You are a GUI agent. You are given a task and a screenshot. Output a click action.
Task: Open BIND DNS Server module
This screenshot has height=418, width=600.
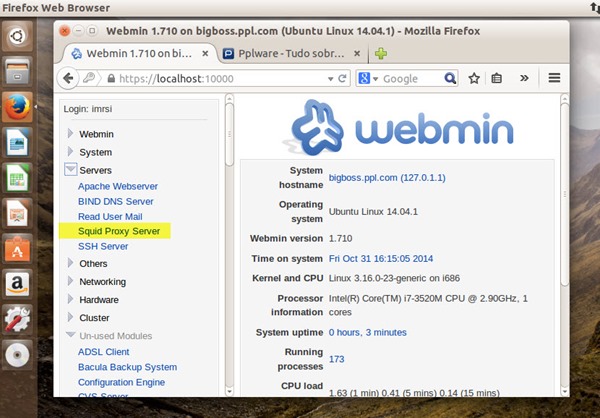(x=116, y=201)
